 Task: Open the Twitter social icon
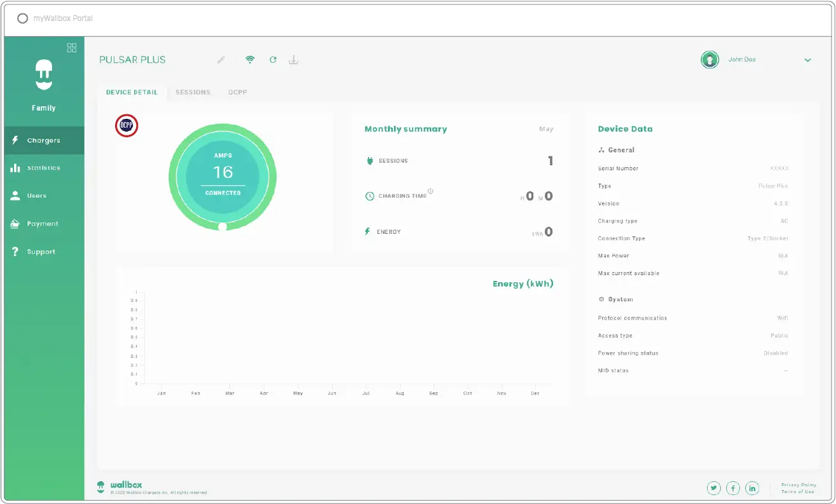coord(714,488)
